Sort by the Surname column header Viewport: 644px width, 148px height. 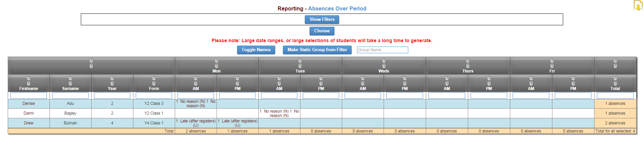coord(70,89)
